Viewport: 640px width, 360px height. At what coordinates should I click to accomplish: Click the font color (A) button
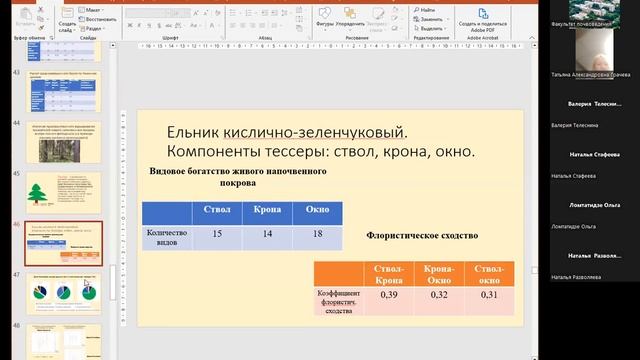coord(213,26)
